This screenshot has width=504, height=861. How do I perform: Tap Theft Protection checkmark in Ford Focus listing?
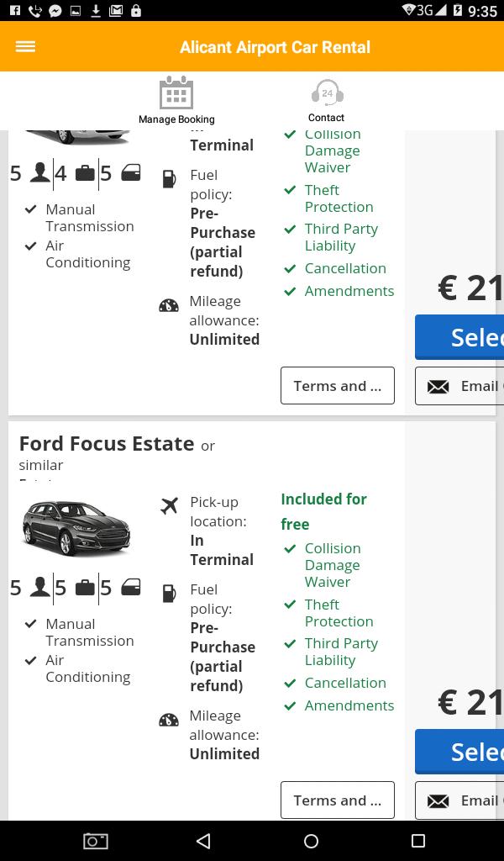(x=290, y=605)
